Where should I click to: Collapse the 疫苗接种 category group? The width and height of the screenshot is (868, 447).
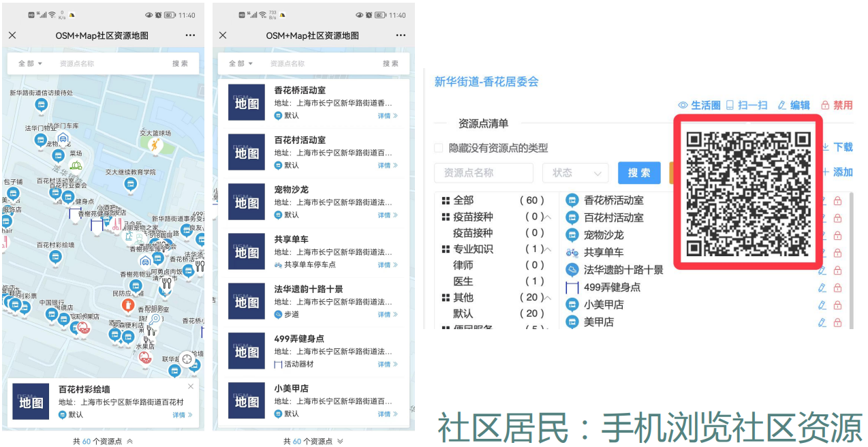[x=547, y=217]
